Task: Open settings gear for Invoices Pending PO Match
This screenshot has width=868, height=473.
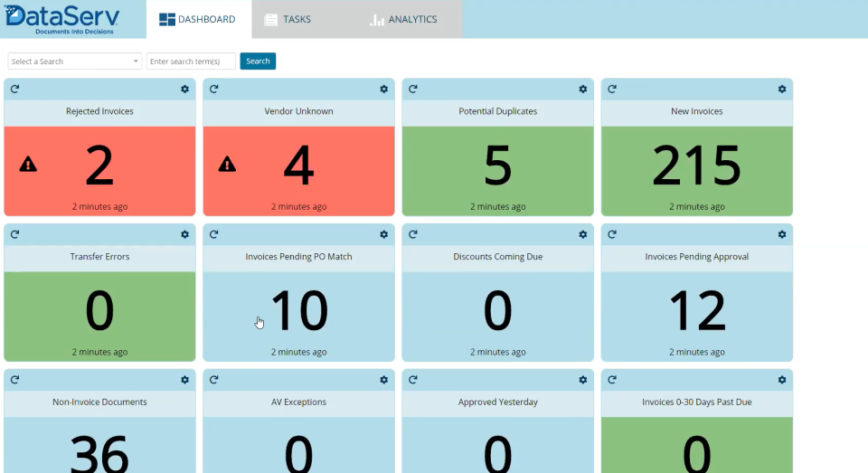Action: coord(383,234)
